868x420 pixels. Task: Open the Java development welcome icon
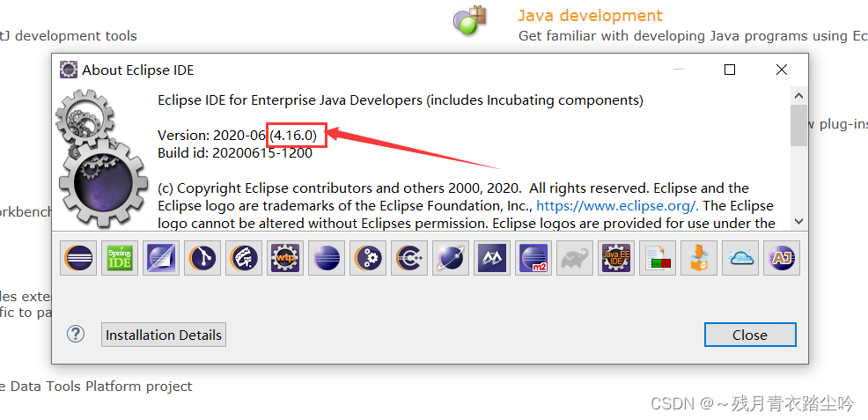(x=469, y=21)
